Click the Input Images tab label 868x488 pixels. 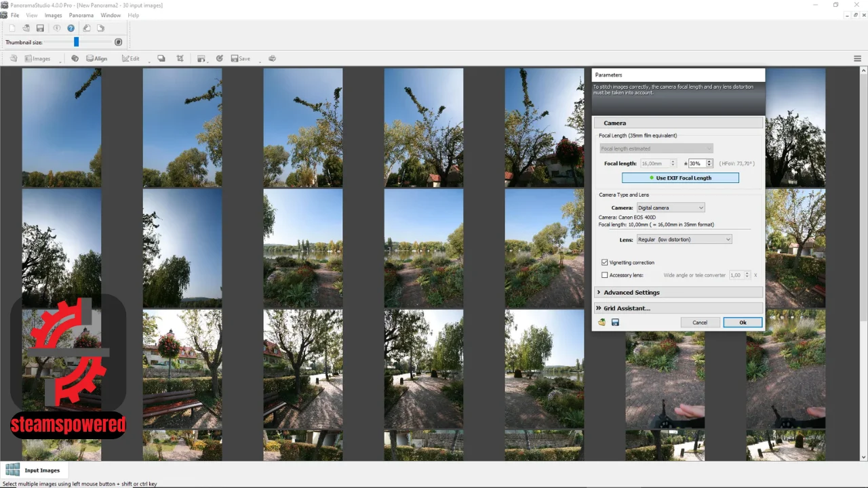point(42,470)
